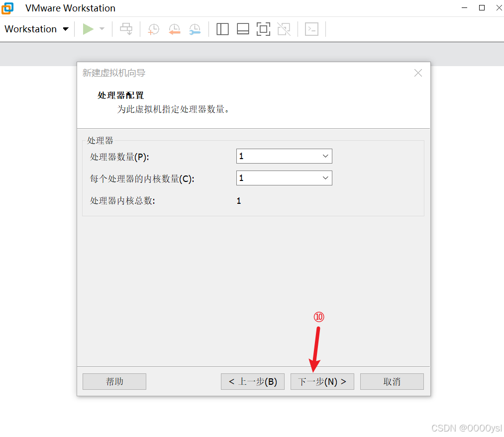
Task: Expand the power options arrow beside play
Action: [x=102, y=29]
